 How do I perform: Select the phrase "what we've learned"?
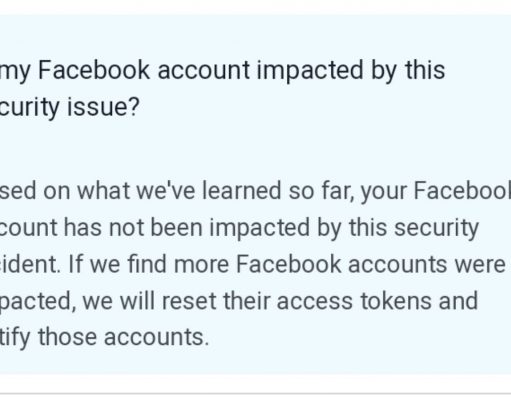pyautogui.click(x=180, y=191)
